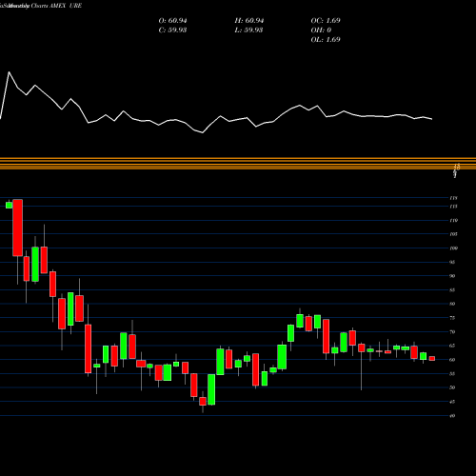This screenshot has height=476, width=476.
Task: Click the "OL: 1.69" readout
Action: tap(326, 40)
